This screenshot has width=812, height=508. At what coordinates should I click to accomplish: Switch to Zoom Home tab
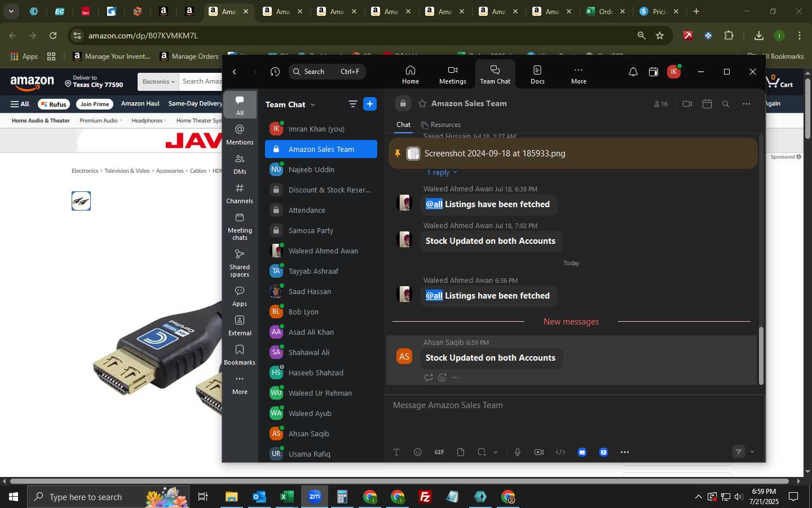coord(411,74)
